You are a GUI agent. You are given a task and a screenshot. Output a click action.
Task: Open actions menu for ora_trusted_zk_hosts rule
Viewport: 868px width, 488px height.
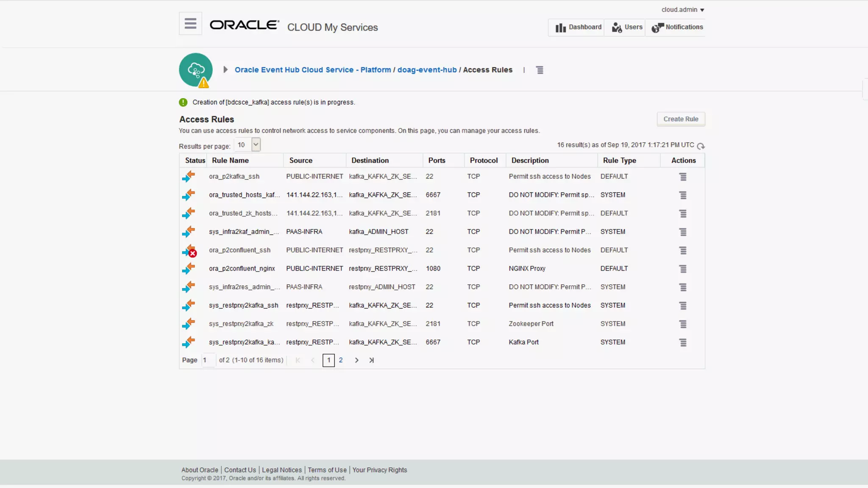pos(683,213)
